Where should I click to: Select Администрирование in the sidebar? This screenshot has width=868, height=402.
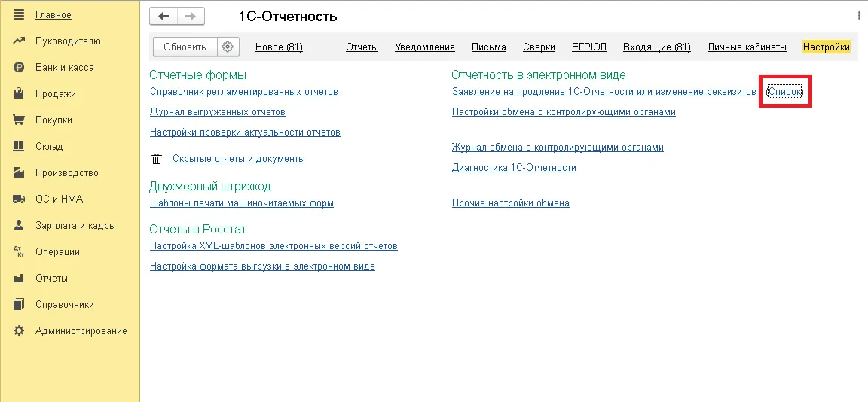tap(81, 330)
